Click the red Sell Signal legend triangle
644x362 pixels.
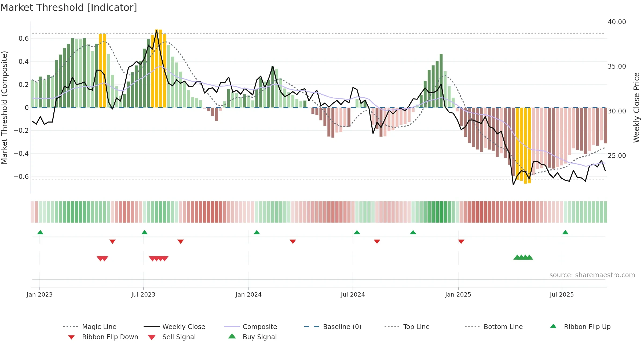tap(152, 337)
